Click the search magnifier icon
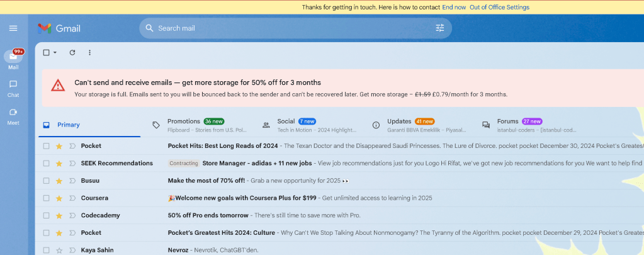Screen dimensions: 644x255 [x=150, y=28]
